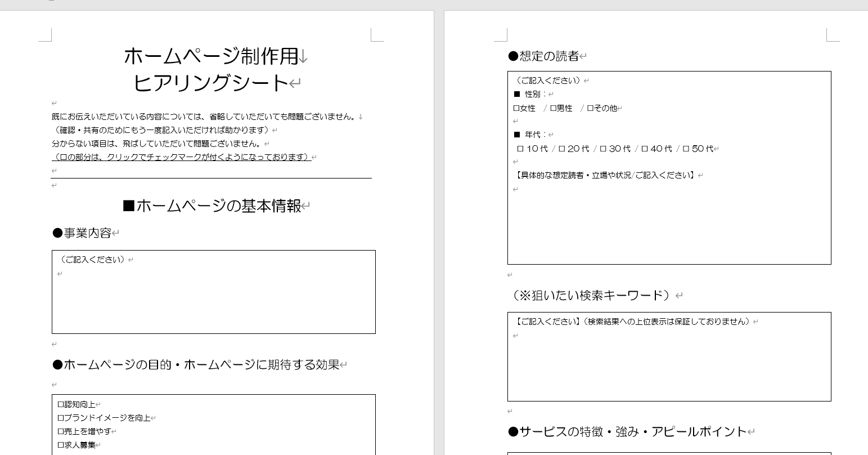
Task: Click (ご記入ください) text in the 事業内容 box
Action: (92, 260)
